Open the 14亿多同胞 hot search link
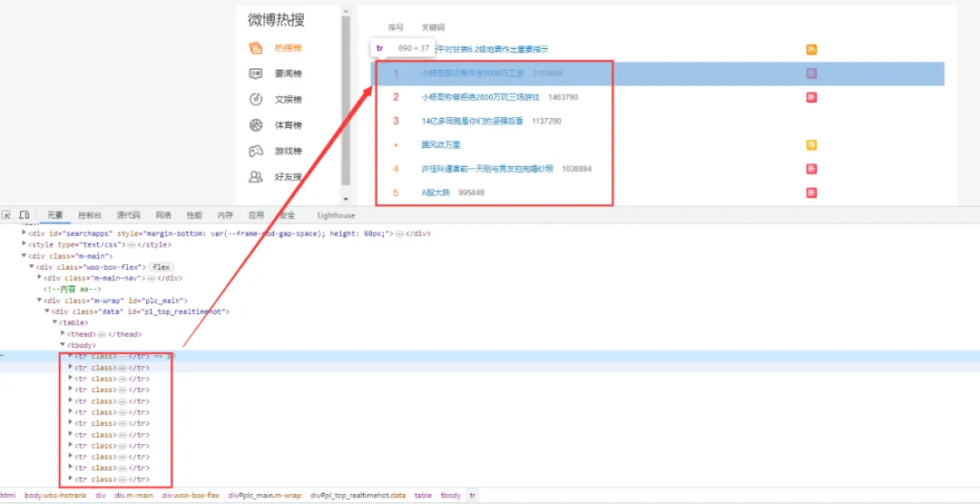The width and height of the screenshot is (980, 504). pyautogui.click(x=472, y=122)
